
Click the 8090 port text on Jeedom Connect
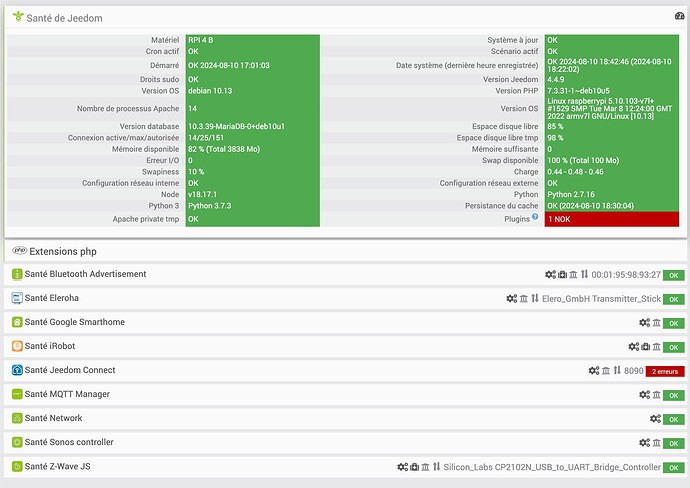[634, 371]
